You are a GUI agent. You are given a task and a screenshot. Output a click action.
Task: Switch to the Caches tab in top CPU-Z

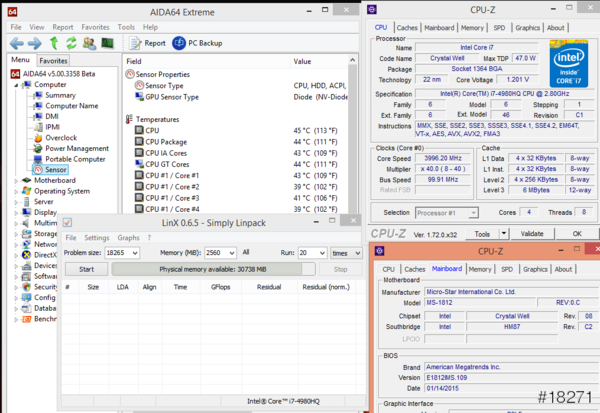click(407, 28)
